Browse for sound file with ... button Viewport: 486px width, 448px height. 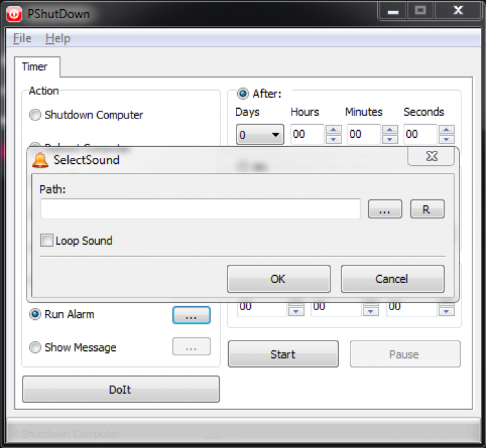385,209
